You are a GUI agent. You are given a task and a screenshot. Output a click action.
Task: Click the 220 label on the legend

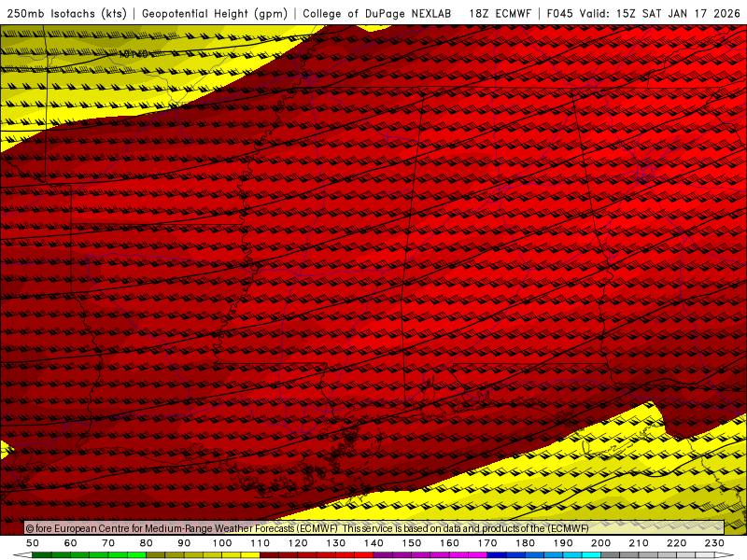coord(676,543)
